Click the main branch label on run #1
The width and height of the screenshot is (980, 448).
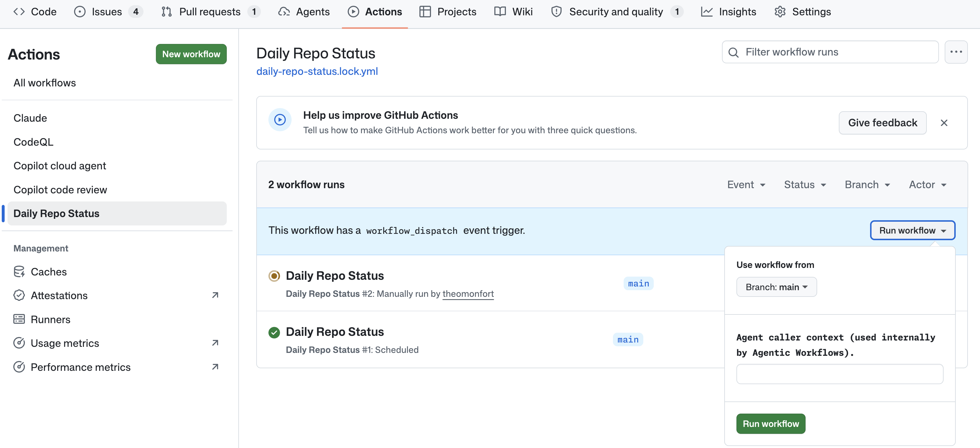[x=628, y=340]
